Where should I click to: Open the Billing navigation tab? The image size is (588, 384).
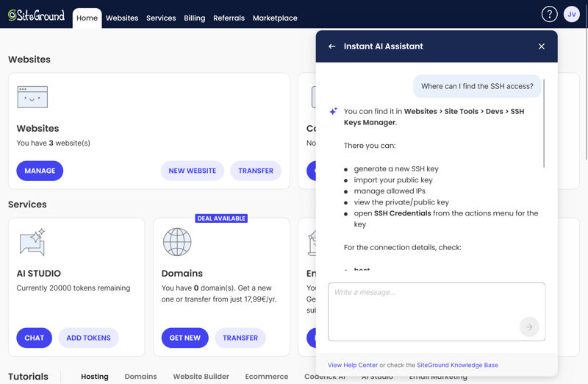click(194, 18)
